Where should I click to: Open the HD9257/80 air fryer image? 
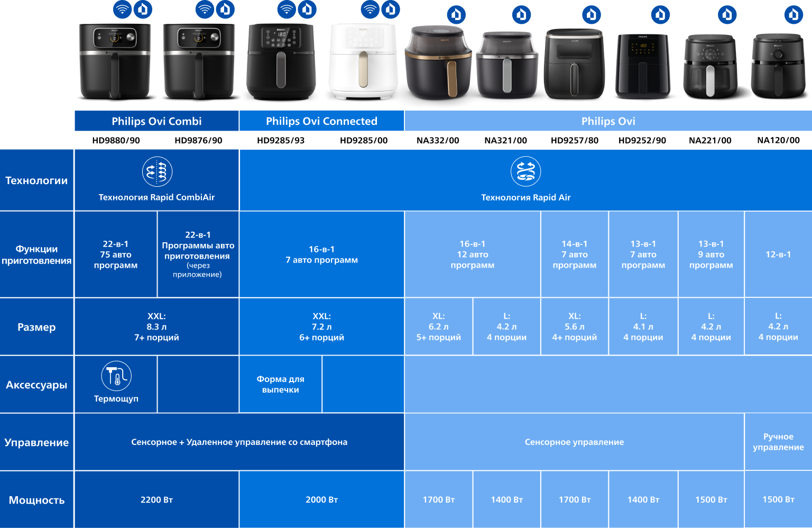tap(575, 64)
